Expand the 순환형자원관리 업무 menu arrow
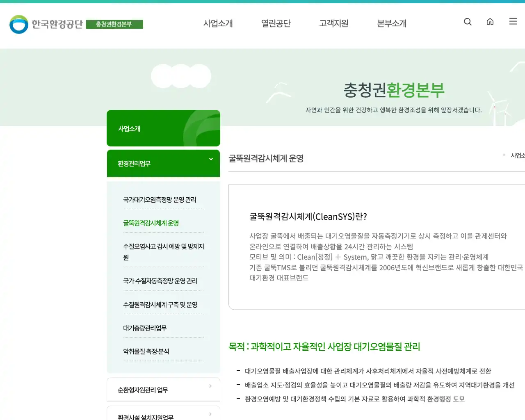 (x=210, y=386)
